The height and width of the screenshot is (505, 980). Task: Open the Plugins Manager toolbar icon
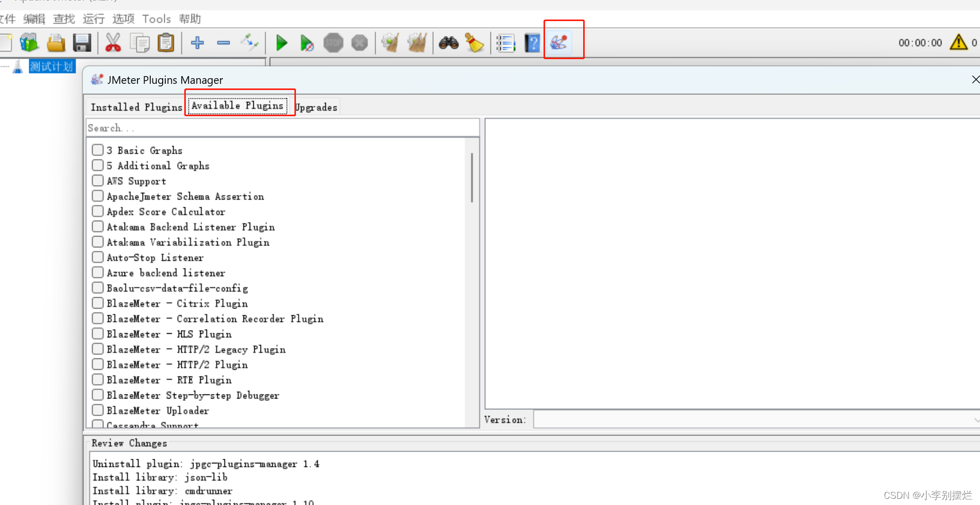(x=559, y=43)
